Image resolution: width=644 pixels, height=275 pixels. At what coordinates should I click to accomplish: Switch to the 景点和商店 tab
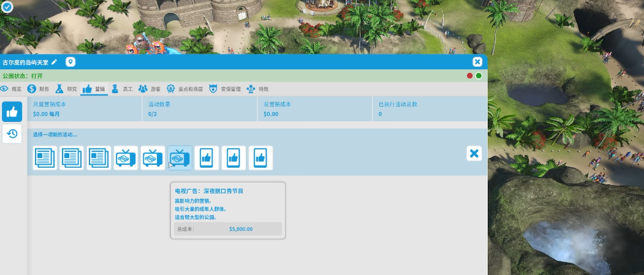(x=184, y=89)
